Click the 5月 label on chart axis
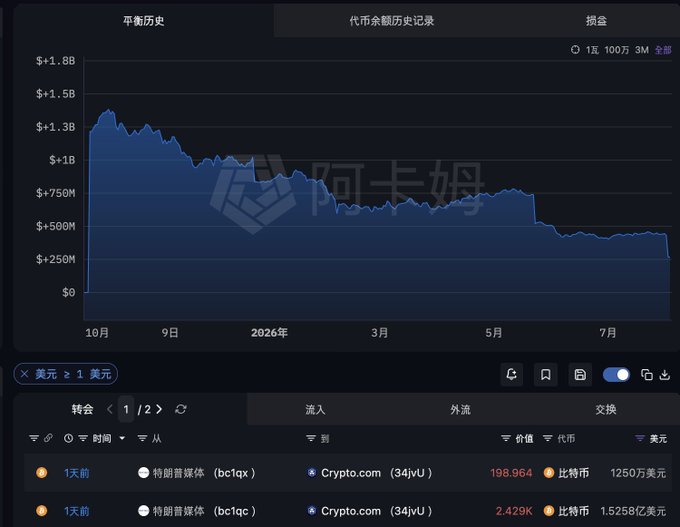 click(x=494, y=333)
